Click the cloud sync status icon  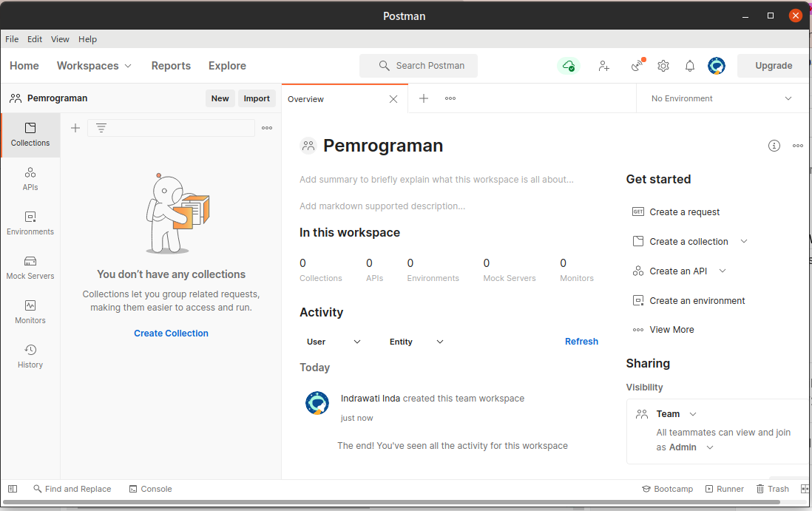pos(569,66)
